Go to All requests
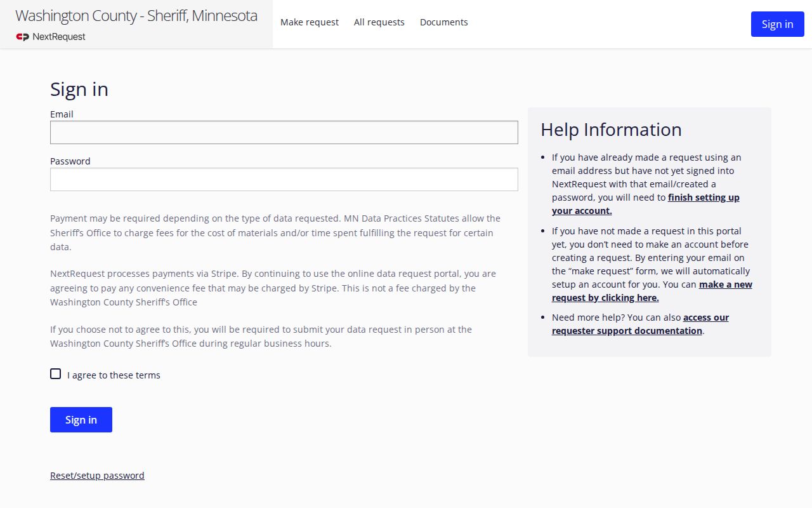Viewport: 812px width, 508px height. click(x=379, y=22)
